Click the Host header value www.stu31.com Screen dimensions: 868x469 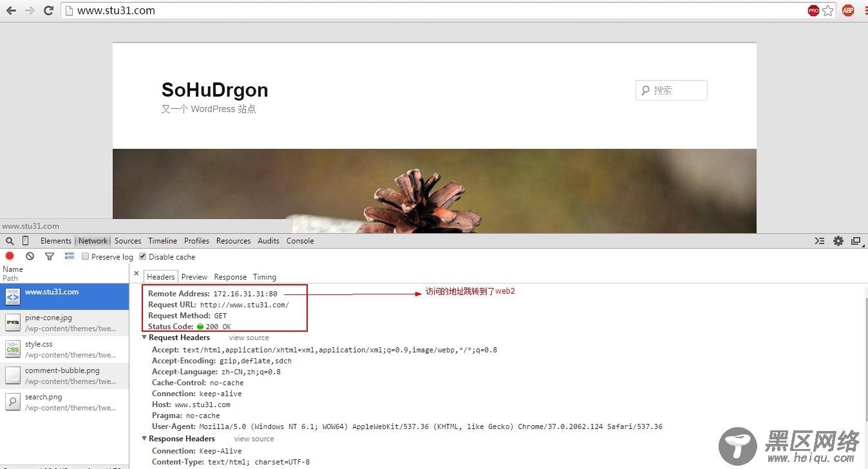202,405
